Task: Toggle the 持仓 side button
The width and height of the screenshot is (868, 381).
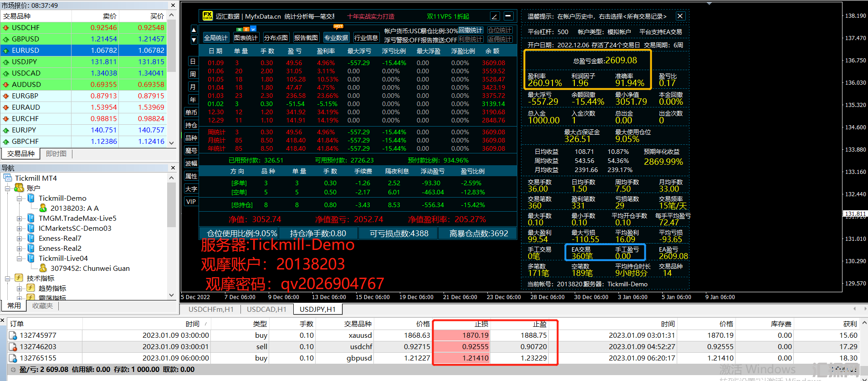Action: tap(191, 125)
